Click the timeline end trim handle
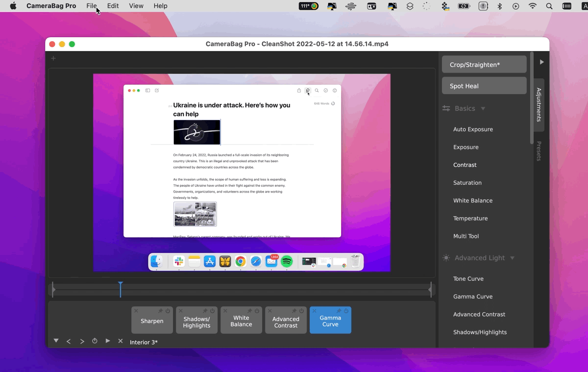588x372 pixels. point(430,290)
